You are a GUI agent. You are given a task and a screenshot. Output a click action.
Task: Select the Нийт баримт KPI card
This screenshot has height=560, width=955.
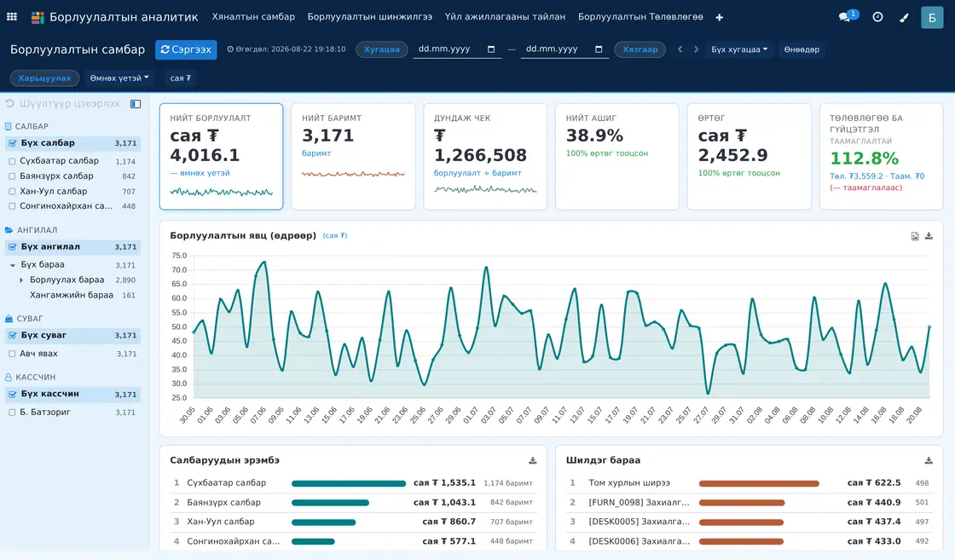[x=353, y=157]
